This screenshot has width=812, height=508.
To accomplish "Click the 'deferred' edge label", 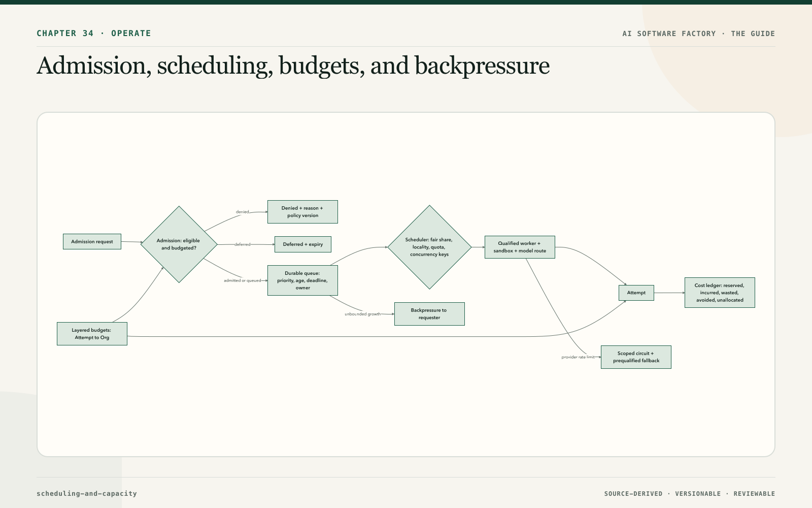I will [x=243, y=244].
